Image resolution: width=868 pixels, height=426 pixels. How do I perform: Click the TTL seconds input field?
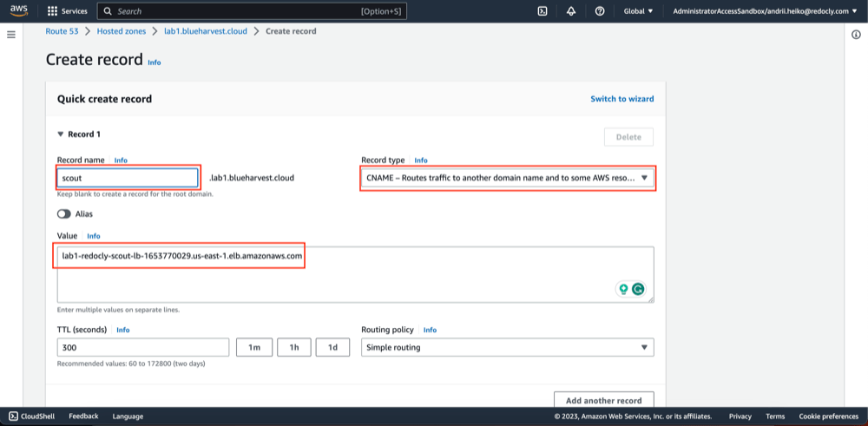click(143, 347)
